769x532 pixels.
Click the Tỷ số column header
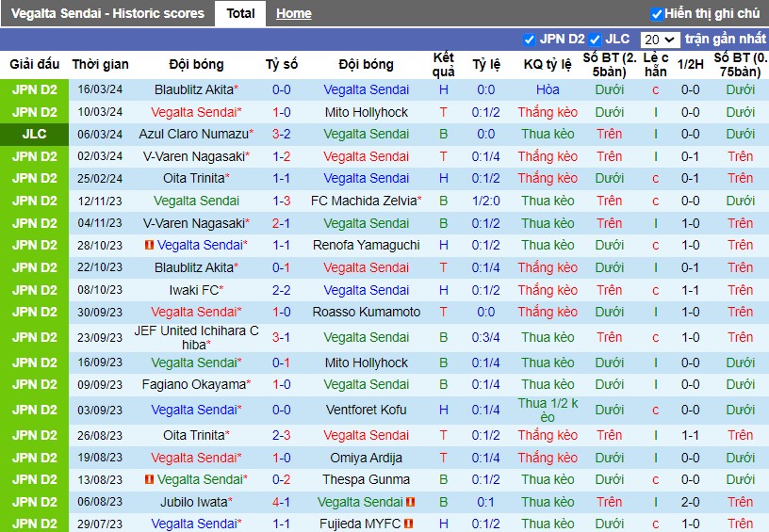281,64
